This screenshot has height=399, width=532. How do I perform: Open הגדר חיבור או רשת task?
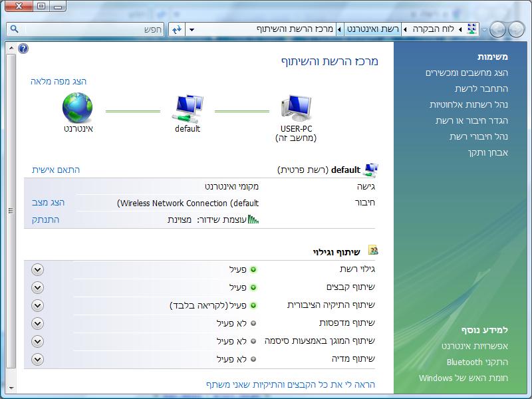pos(471,120)
